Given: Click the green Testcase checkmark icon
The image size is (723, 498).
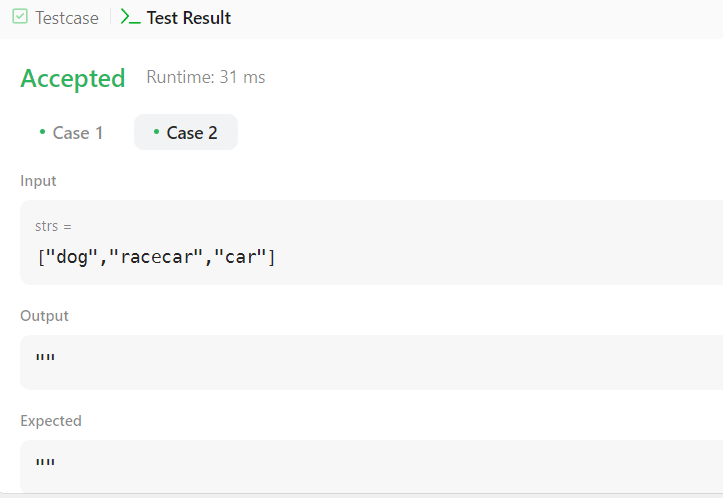Looking at the screenshot, I should [x=20, y=17].
